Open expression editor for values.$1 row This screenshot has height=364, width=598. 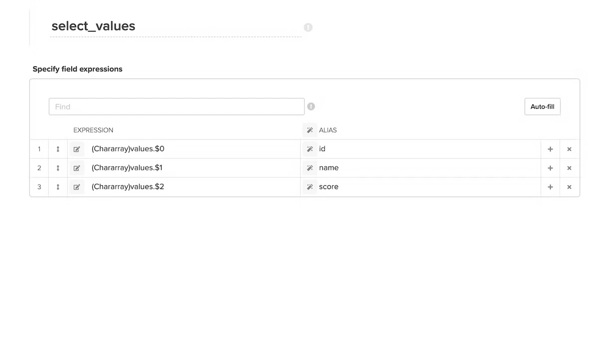[77, 168]
